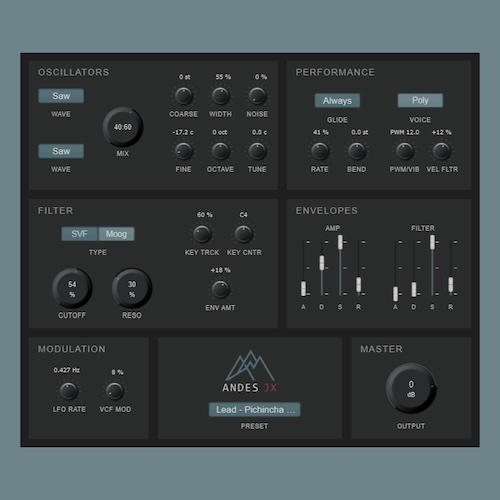
Task: Open the VOICE mode dropdown showing Poly
Action: [x=420, y=100]
